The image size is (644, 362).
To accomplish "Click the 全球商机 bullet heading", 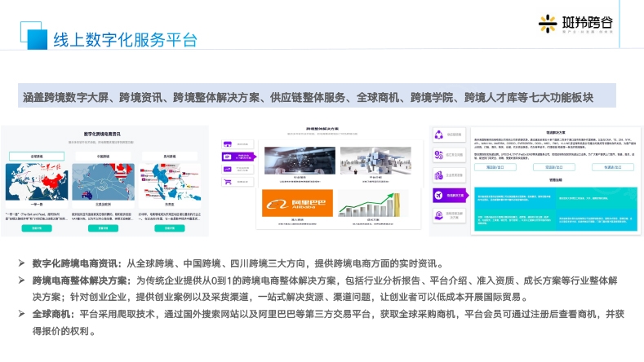I will (53, 315).
